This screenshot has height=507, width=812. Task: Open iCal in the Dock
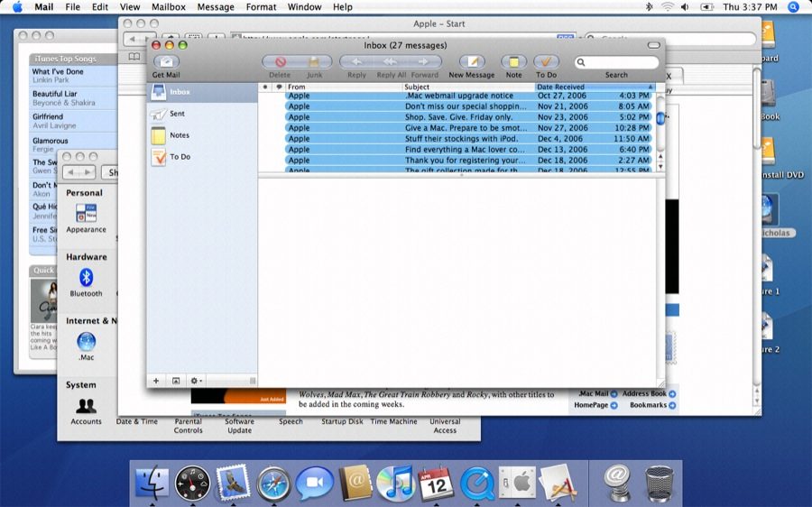tap(436, 484)
